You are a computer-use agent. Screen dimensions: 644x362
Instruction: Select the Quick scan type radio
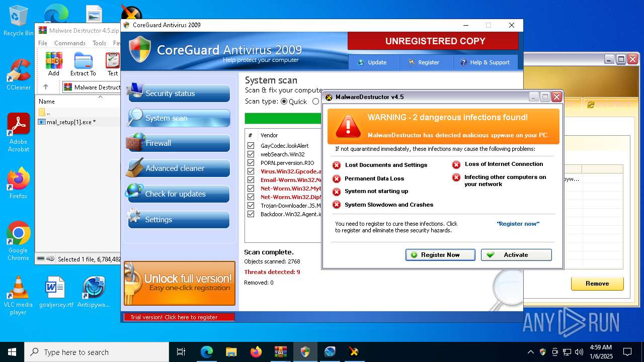tap(284, 102)
